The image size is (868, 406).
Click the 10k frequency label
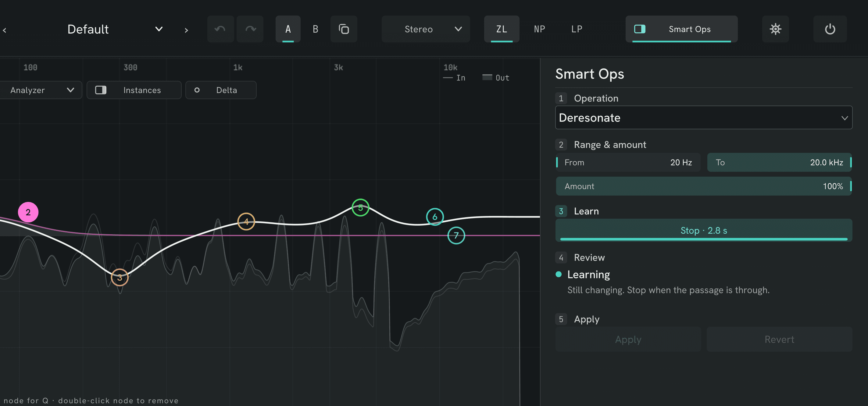[x=450, y=67]
